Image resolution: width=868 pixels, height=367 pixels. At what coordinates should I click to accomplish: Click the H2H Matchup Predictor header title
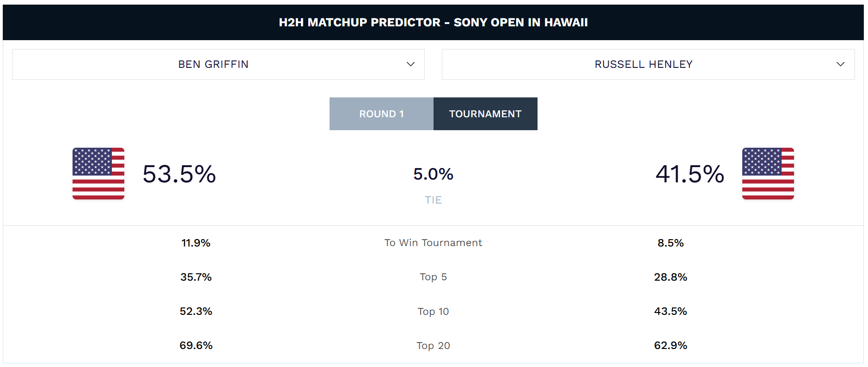click(x=433, y=23)
